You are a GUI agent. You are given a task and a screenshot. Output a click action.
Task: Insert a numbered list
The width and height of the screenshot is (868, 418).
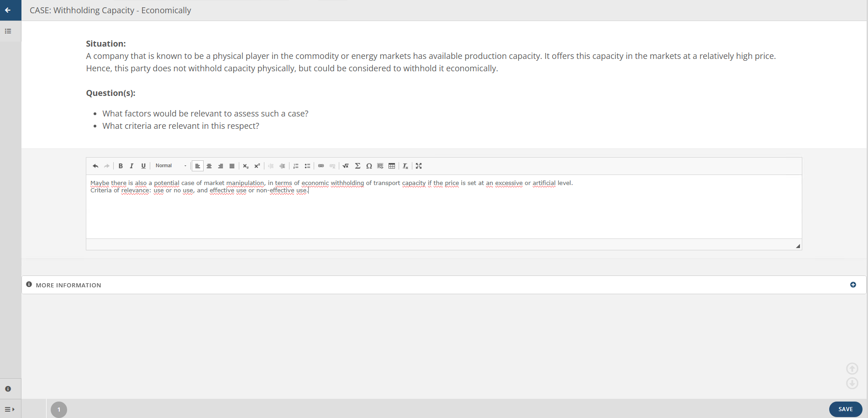click(296, 166)
